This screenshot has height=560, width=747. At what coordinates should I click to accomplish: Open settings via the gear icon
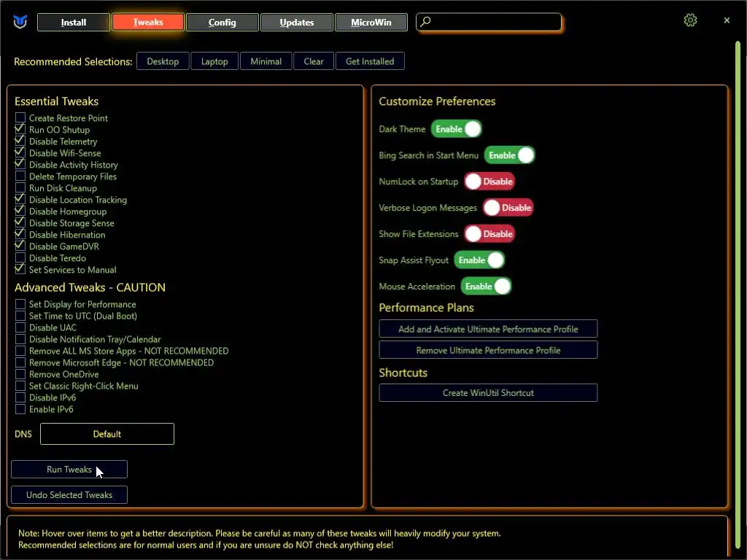690,20
